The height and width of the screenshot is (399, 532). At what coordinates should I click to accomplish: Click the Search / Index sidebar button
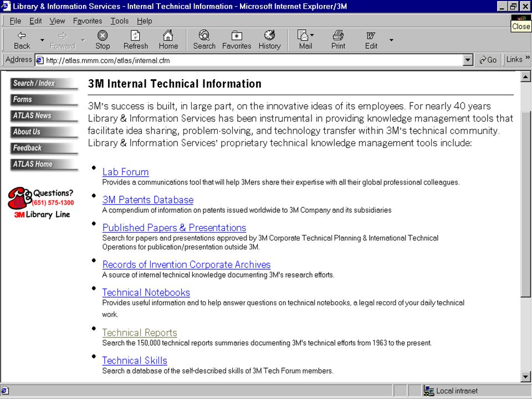point(44,84)
